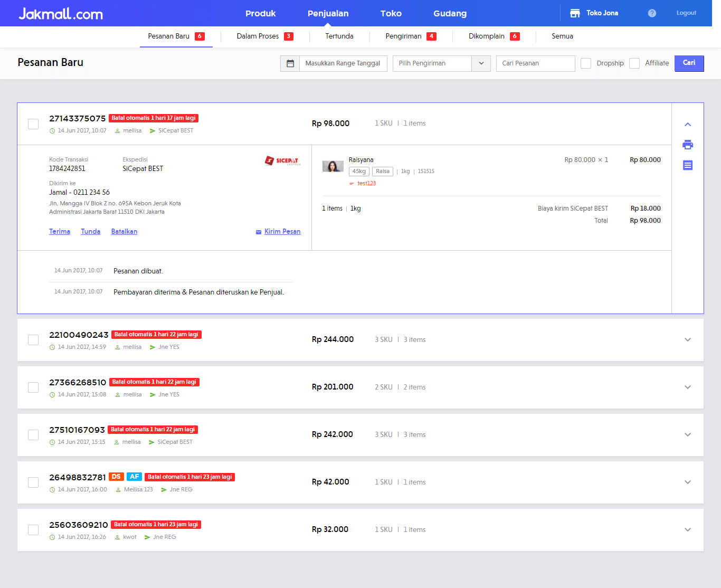Click the clock icon on order 27143375075
The width and height of the screenshot is (721, 588).
pos(52,131)
